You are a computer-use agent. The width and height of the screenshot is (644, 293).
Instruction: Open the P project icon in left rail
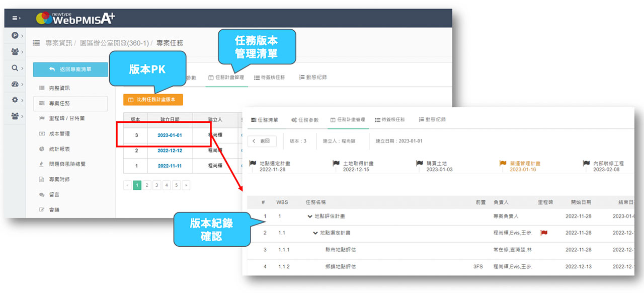(x=15, y=36)
